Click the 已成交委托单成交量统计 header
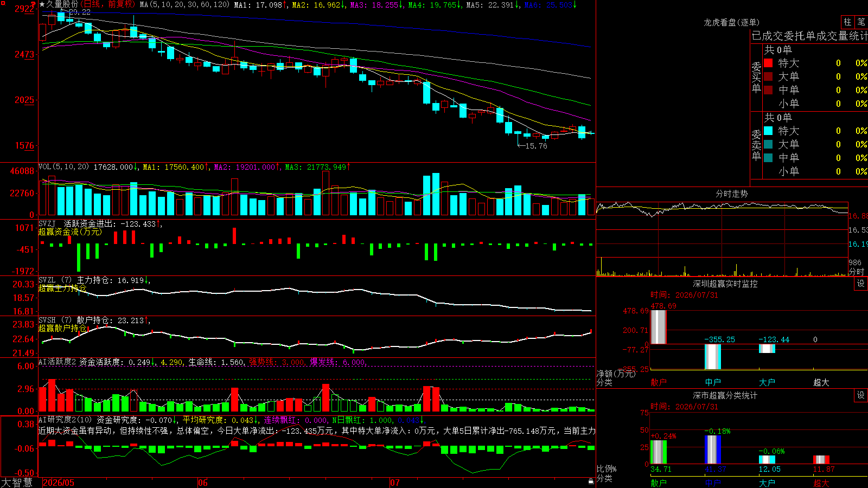The height and width of the screenshot is (488, 868). pos(809,36)
